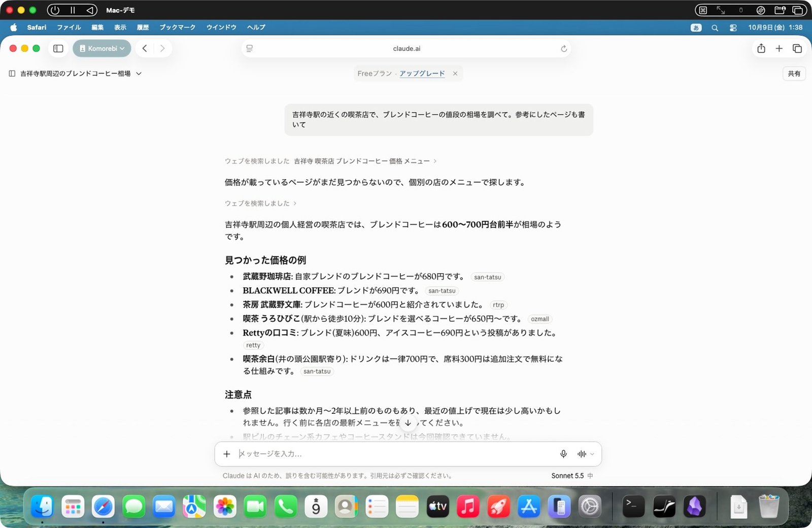Open the 履歴 menu

pos(143,27)
